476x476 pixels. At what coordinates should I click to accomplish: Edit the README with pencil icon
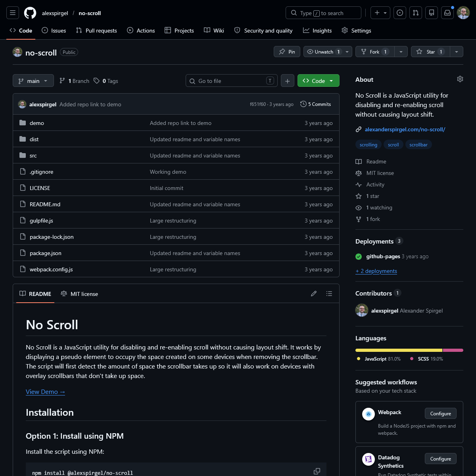[x=314, y=294]
